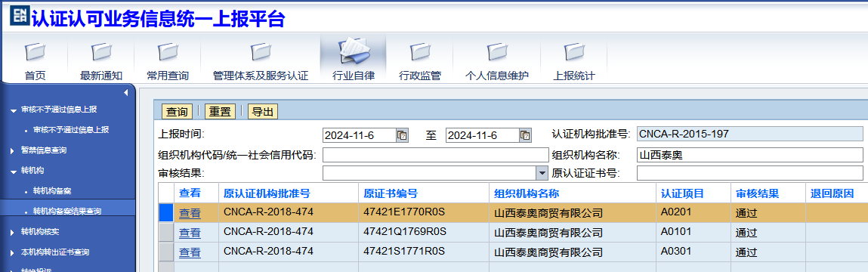
Task: Click the 导出 button
Action: [x=262, y=111]
